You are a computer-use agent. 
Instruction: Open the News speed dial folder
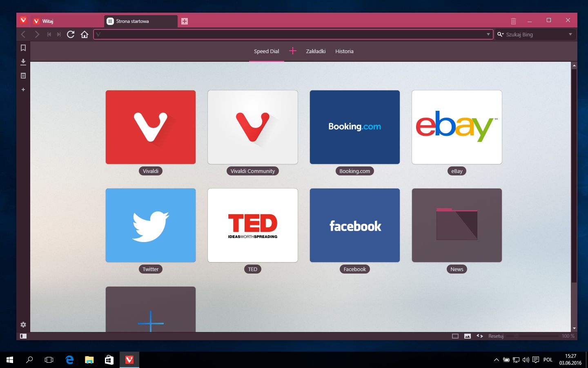coord(457,225)
